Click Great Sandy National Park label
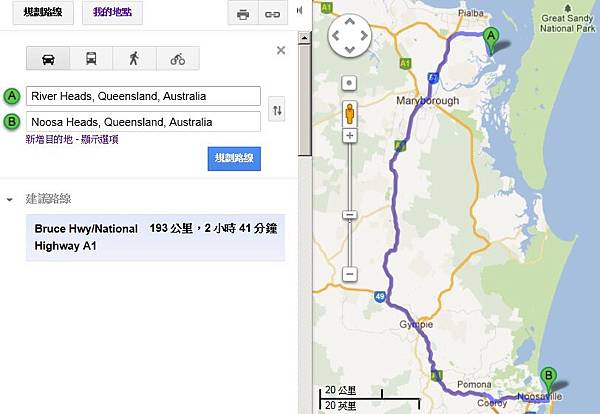The image size is (600, 414). (x=568, y=23)
